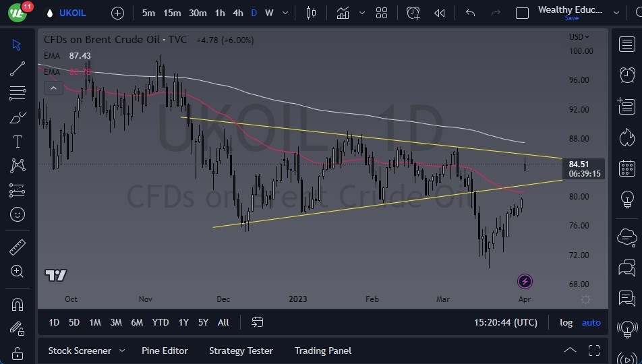
Task: Click the purple lightning event marker
Action: [525, 282]
